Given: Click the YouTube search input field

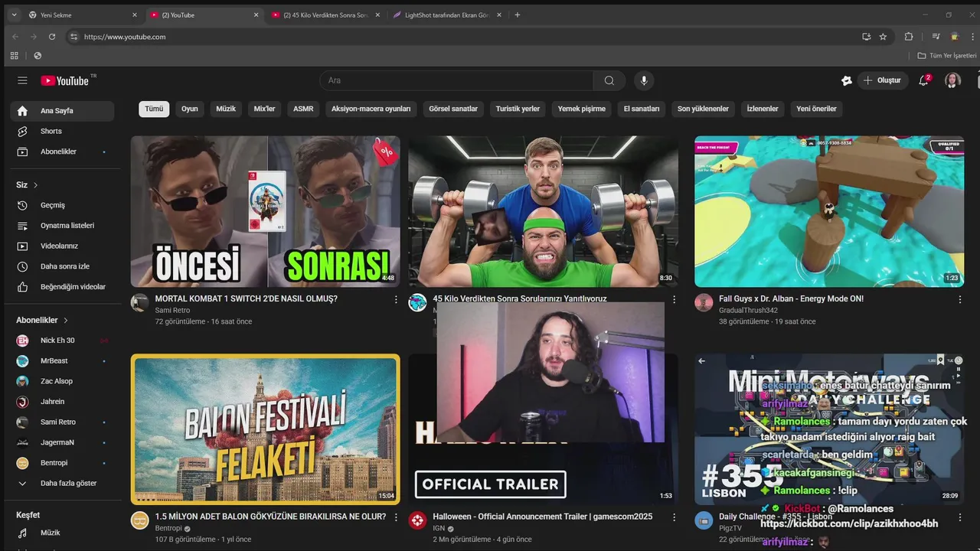Looking at the screenshot, I should pyautogui.click(x=456, y=80).
